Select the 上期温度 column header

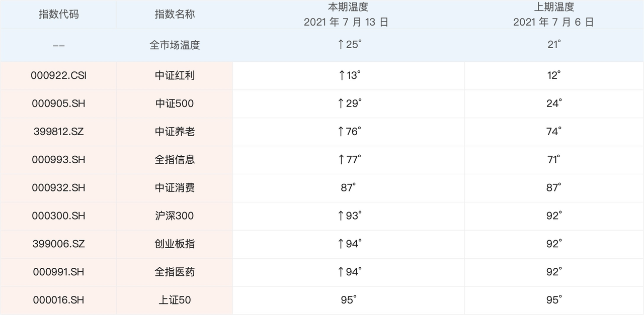[553, 8]
